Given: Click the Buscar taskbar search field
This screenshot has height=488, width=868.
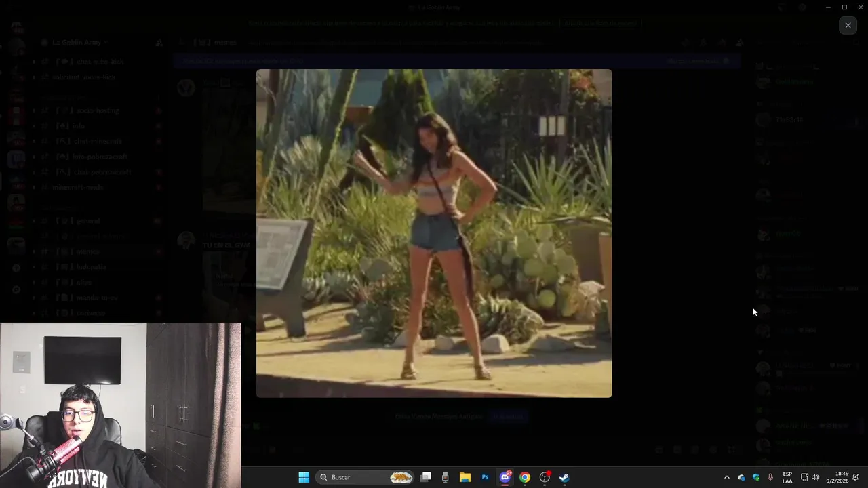Looking at the screenshot, I should coord(366,477).
